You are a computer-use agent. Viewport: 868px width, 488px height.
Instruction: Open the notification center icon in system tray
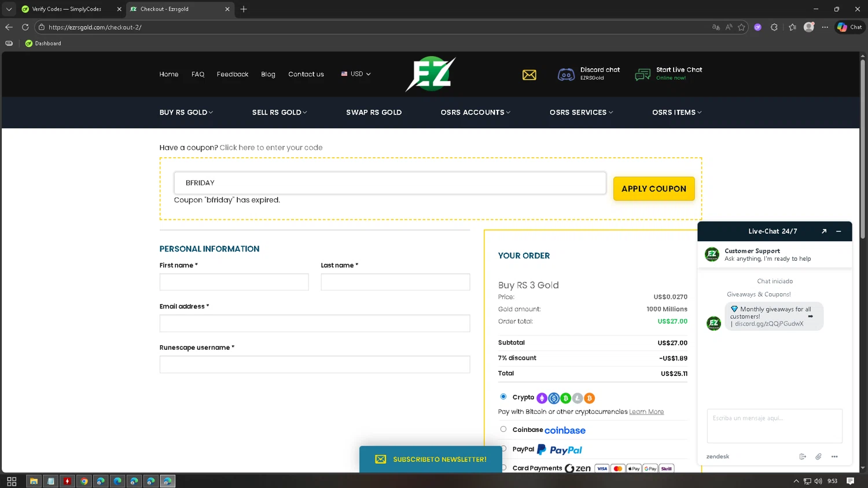click(851, 481)
